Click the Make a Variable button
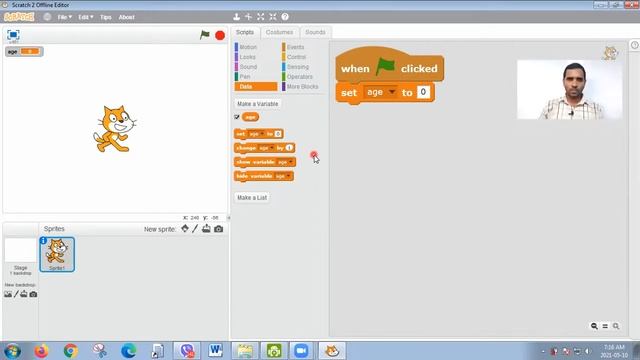 click(x=258, y=104)
